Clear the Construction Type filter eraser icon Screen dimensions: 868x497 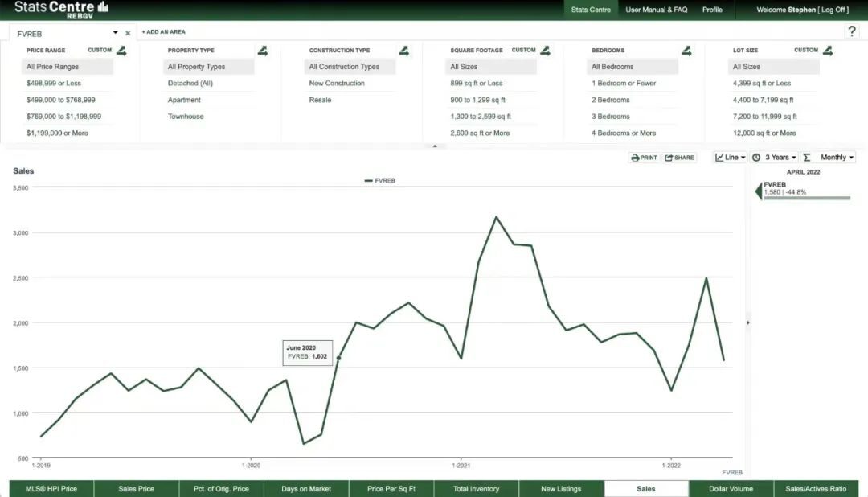pos(403,51)
